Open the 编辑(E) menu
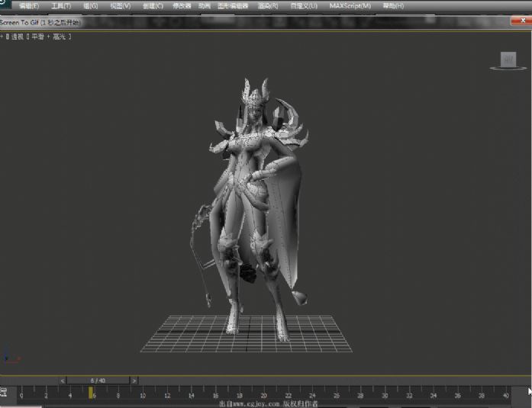The height and width of the screenshot is (408, 532). click(29, 6)
